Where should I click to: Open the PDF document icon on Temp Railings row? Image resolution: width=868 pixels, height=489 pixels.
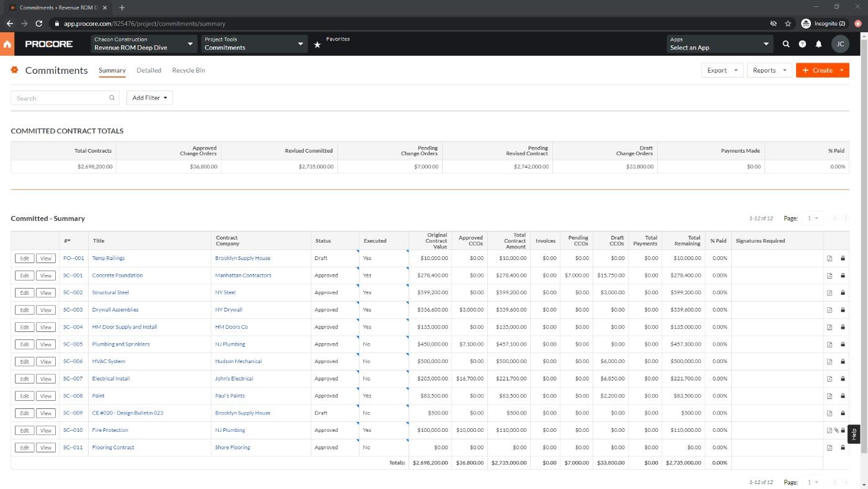[830, 258]
